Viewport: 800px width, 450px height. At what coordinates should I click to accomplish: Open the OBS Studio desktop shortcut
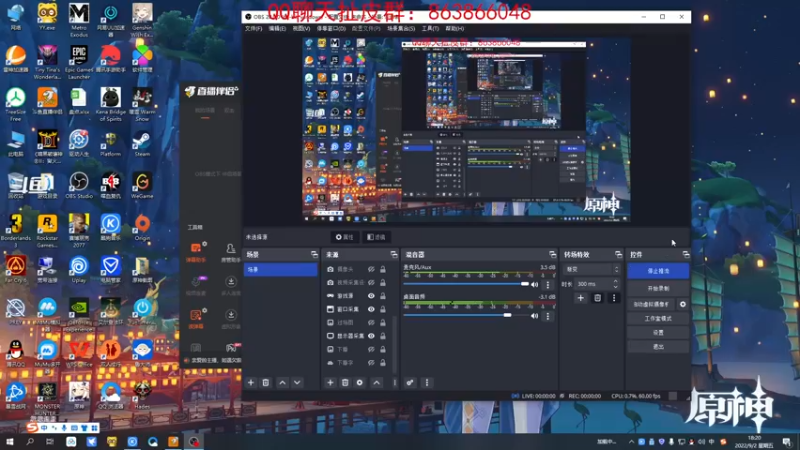tap(79, 185)
